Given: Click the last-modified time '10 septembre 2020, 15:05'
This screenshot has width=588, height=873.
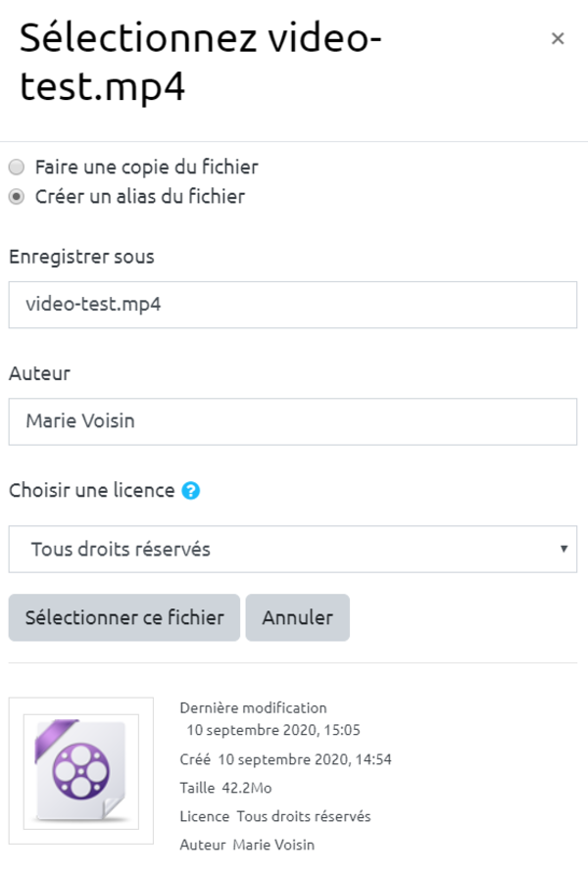Looking at the screenshot, I should click(x=273, y=730).
